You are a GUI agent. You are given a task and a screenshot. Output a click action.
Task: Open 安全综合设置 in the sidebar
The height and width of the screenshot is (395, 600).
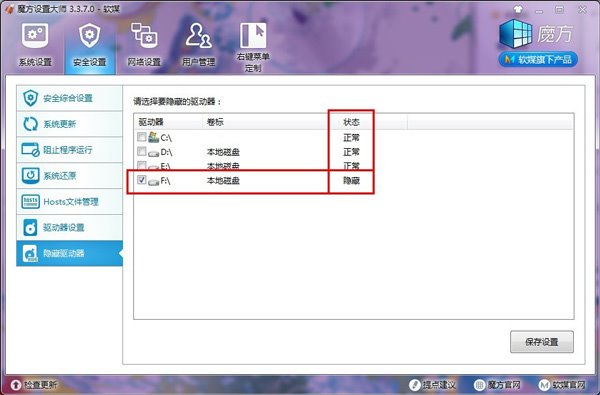[69, 98]
